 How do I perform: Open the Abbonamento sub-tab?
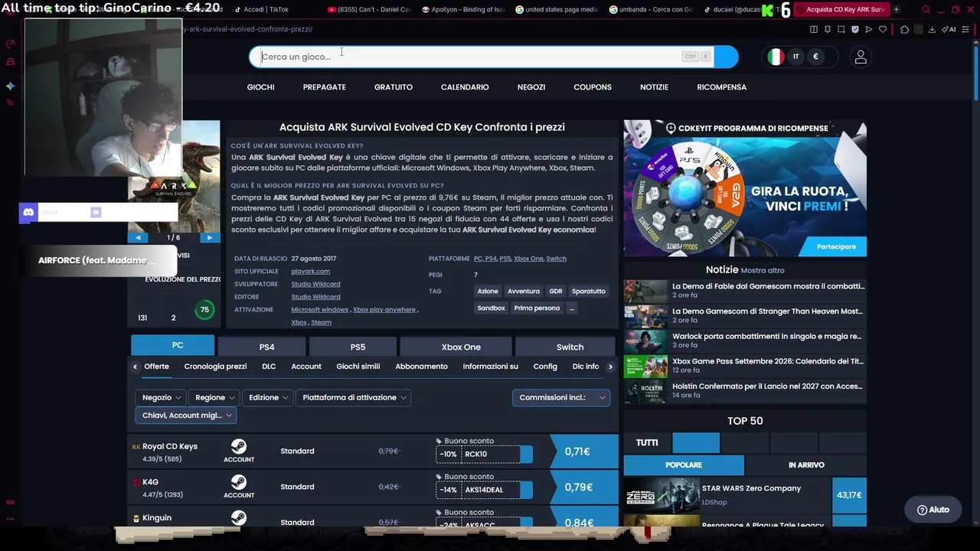click(421, 367)
